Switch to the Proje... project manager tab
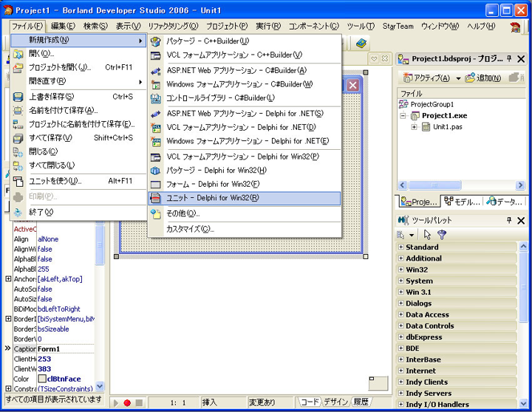Image resolution: width=532 pixels, height=412 pixels. click(419, 202)
